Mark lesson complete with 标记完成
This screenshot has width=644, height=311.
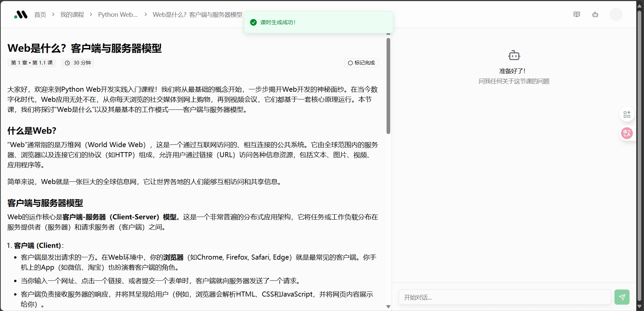361,63
